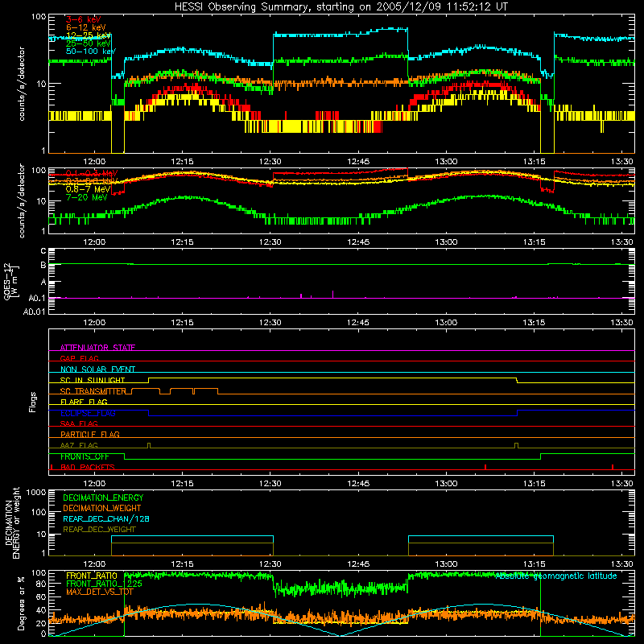Click the 'A0.1' GOES axis tick label
Image resolution: width=644 pixels, height=644 pixels.
click(37, 299)
